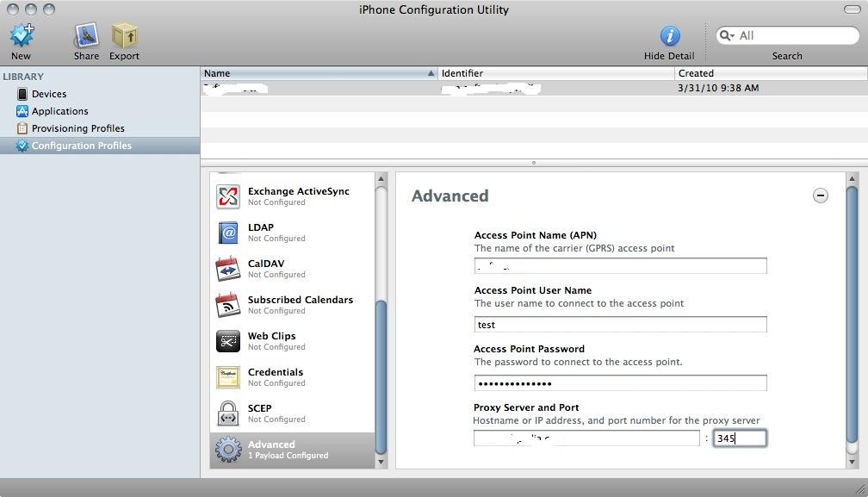Click the split pane divider handle

534,163
